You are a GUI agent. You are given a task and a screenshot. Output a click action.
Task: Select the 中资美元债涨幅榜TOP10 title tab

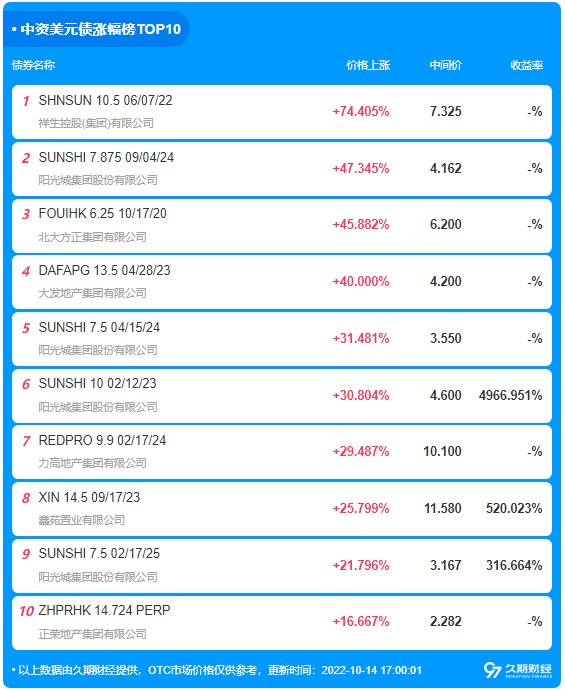pyautogui.click(x=96, y=29)
